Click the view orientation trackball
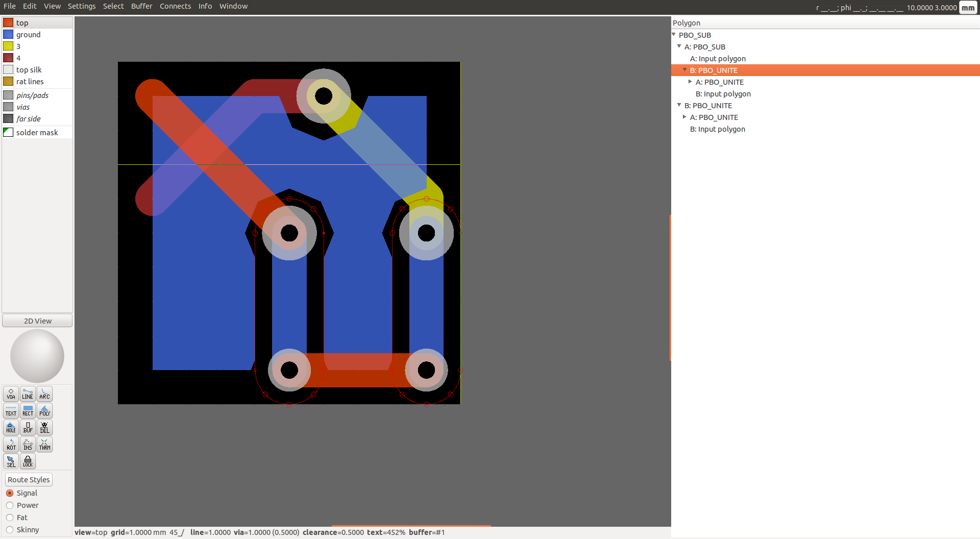The height and width of the screenshot is (539, 980). 37,356
